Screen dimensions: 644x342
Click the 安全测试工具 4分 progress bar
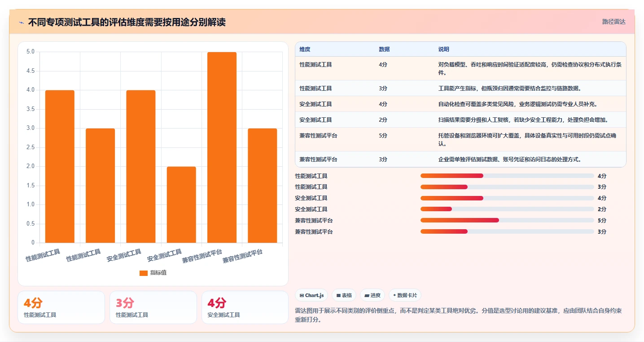(x=507, y=198)
